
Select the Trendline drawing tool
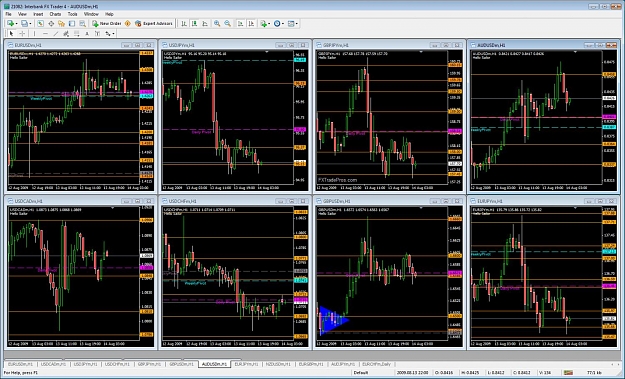tap(56, 33)
